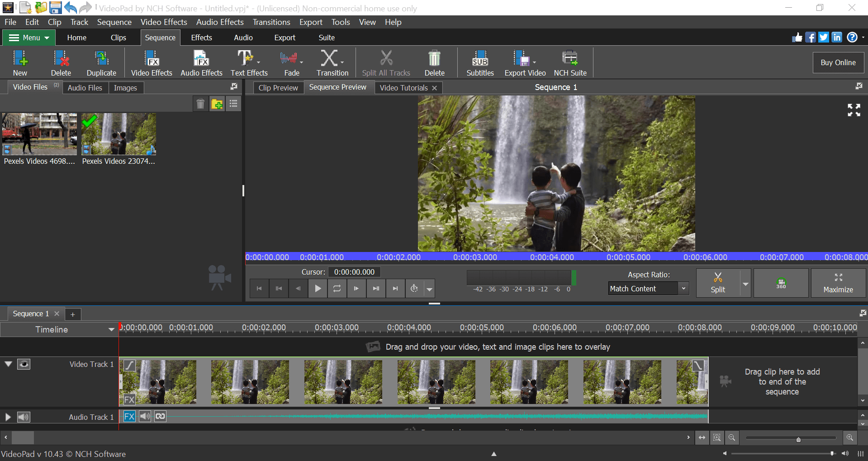Open the Subtitles tool
The width and height of the screenshot is (868, 461).
(480, 63)
